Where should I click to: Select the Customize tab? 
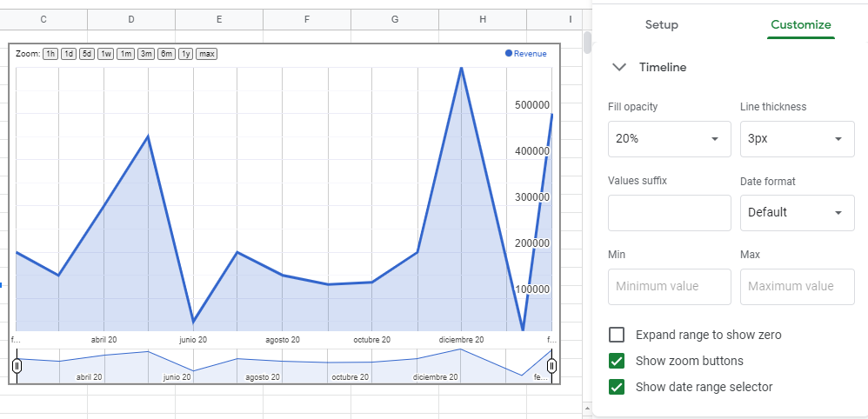pyautogui.click(x=801, y=25)
